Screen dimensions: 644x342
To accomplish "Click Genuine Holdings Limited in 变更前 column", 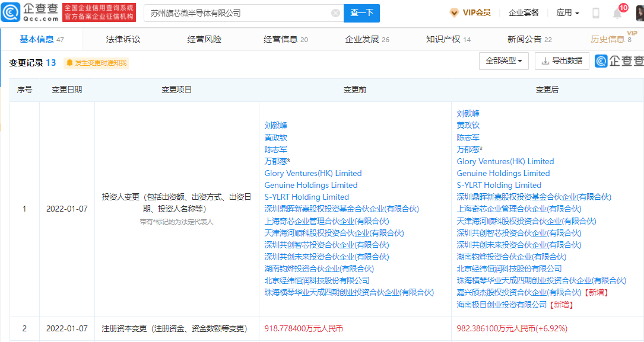I will click(311, 185).
